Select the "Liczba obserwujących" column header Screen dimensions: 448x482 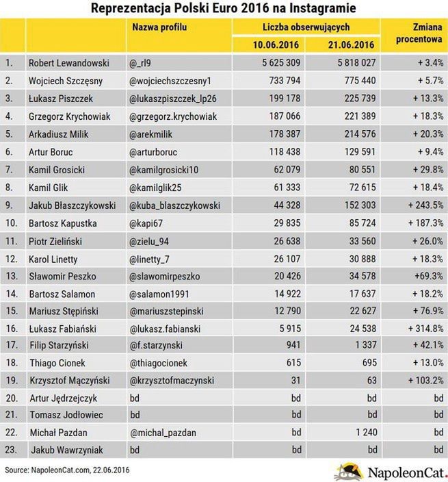(x=306, y=27)
